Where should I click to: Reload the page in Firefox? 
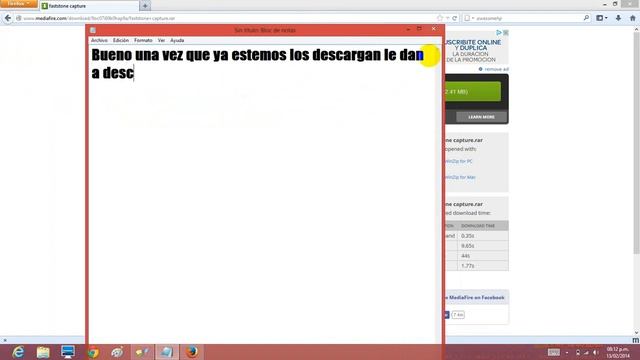[x=454, y=18]
